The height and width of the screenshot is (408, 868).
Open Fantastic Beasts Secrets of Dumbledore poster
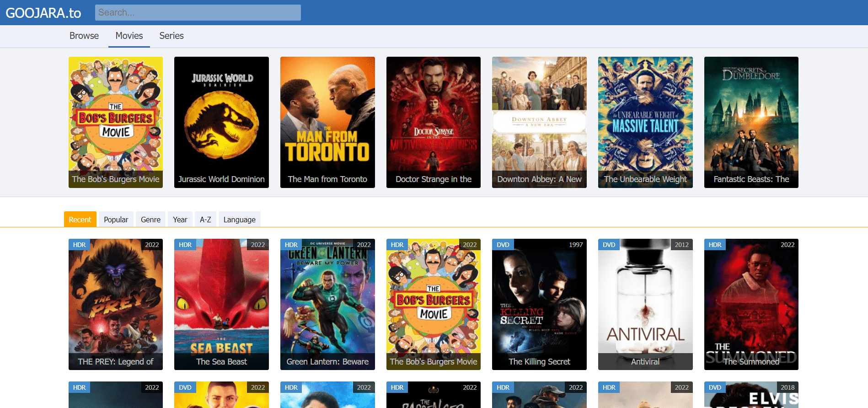pyautogui.click(x=751, y=122)
